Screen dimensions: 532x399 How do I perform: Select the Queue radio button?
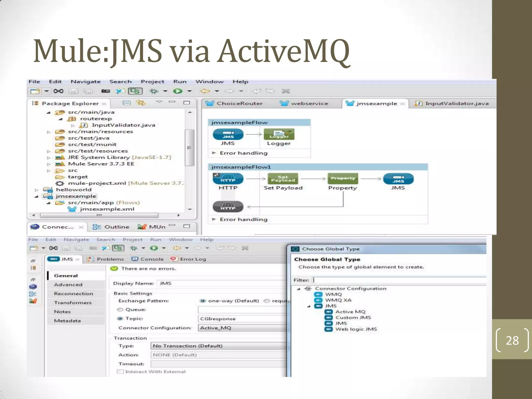120,310
